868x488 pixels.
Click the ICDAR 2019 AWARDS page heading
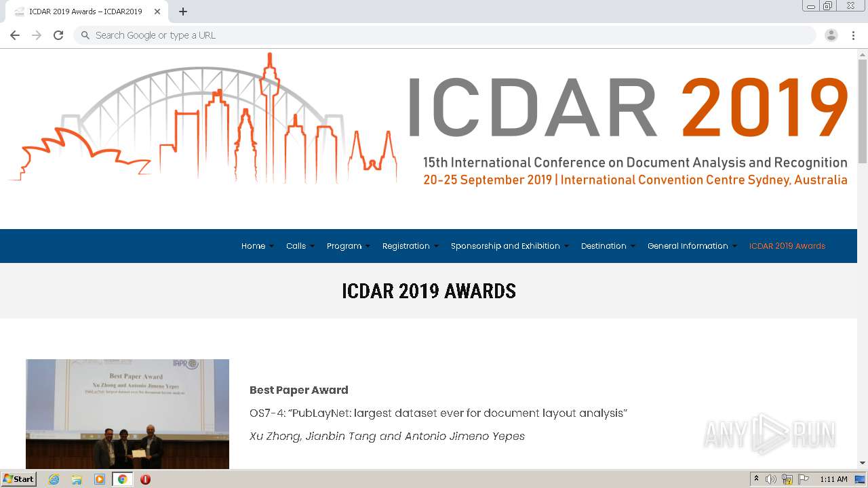[x=429, y=291]
